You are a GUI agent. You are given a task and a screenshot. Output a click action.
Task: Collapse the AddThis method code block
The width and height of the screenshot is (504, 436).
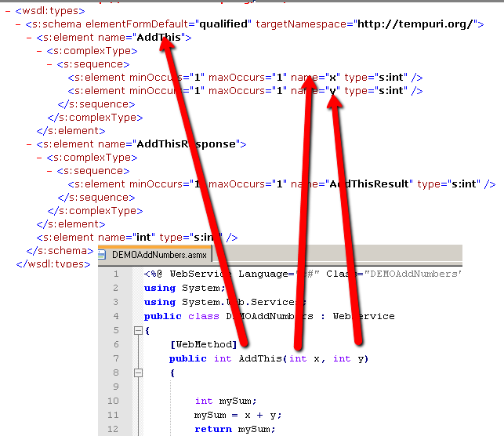(137, 372)
